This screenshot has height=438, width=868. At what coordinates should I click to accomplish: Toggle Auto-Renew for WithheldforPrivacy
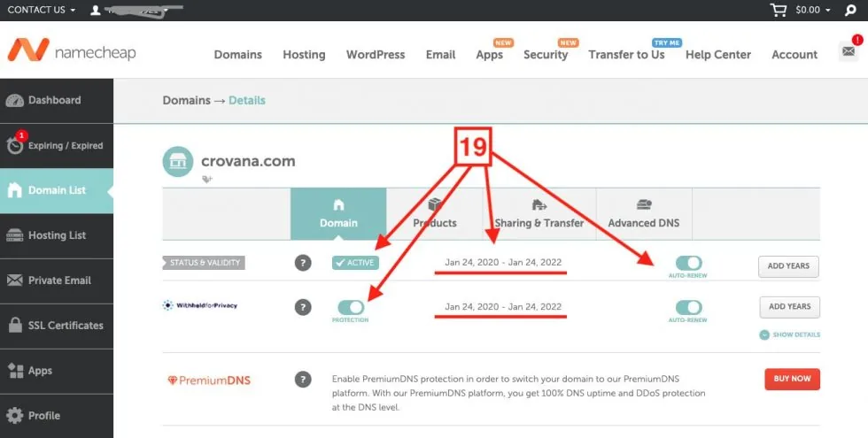pyautogui.click(x=688, y=308)
